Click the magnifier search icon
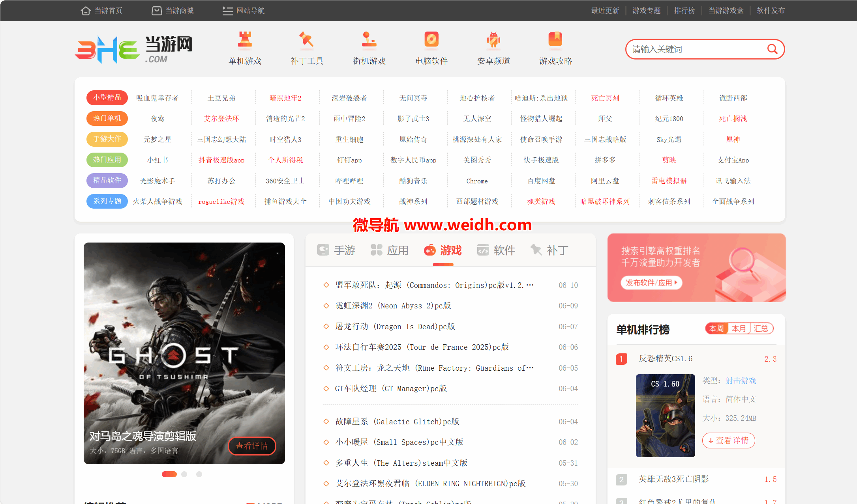Viewport: 857px width, 504px height. (x=772, y=49)
